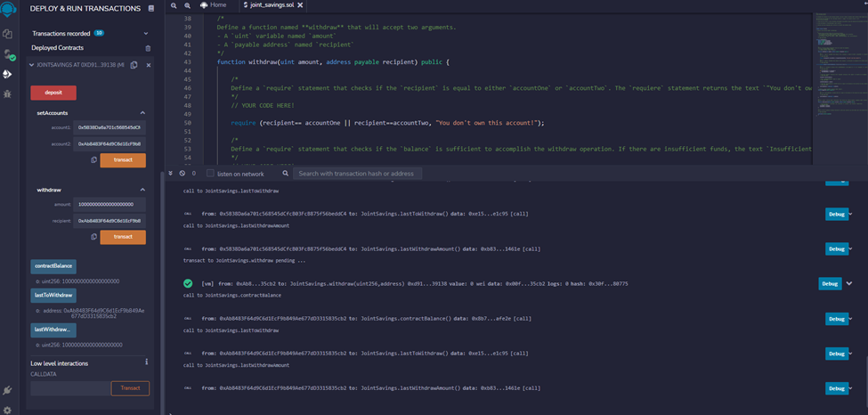
Task: Debug the top lastToWithdraw call
Action: 837,214
